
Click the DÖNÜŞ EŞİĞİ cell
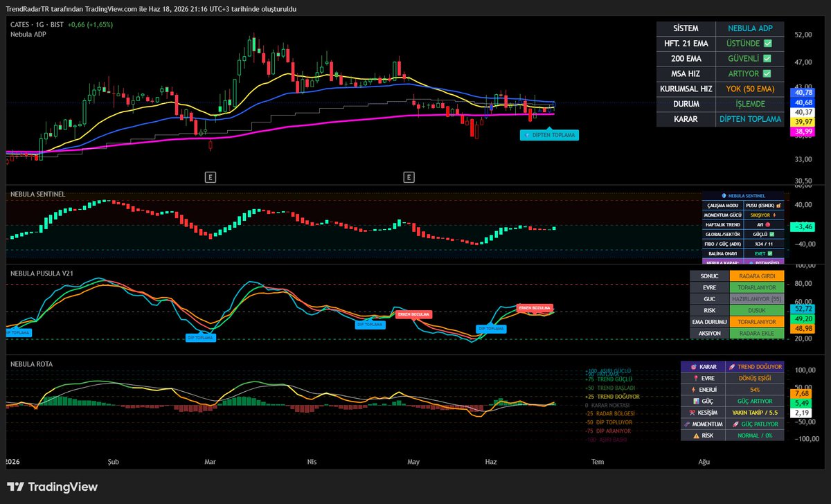(x=754, y=378)
